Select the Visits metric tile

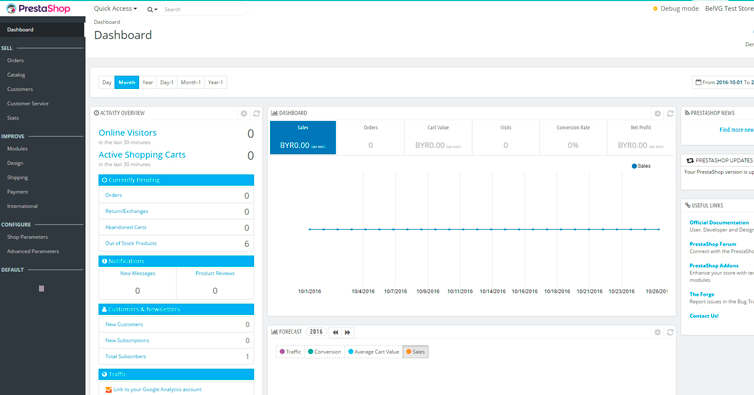(x=505, y=138)
